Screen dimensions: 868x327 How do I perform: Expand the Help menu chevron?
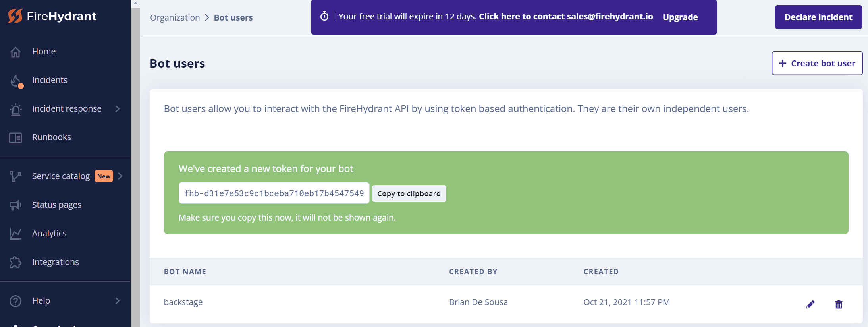118,301
